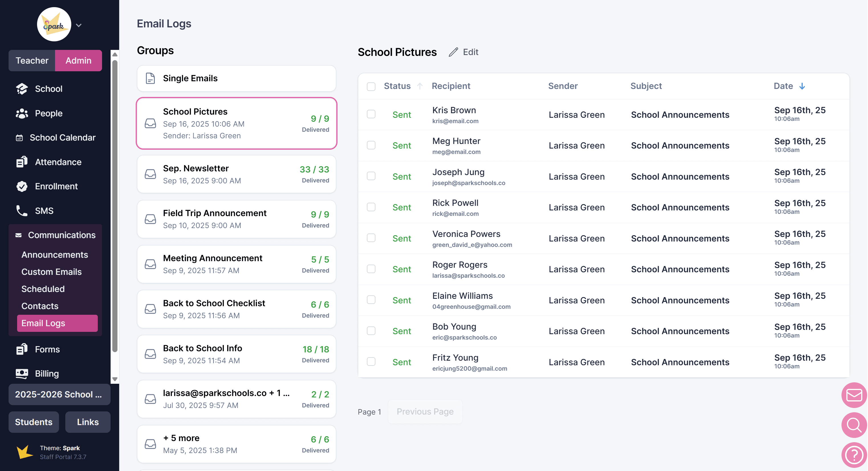
Task: Click the Students button
Action: click(x=34, y=422)
